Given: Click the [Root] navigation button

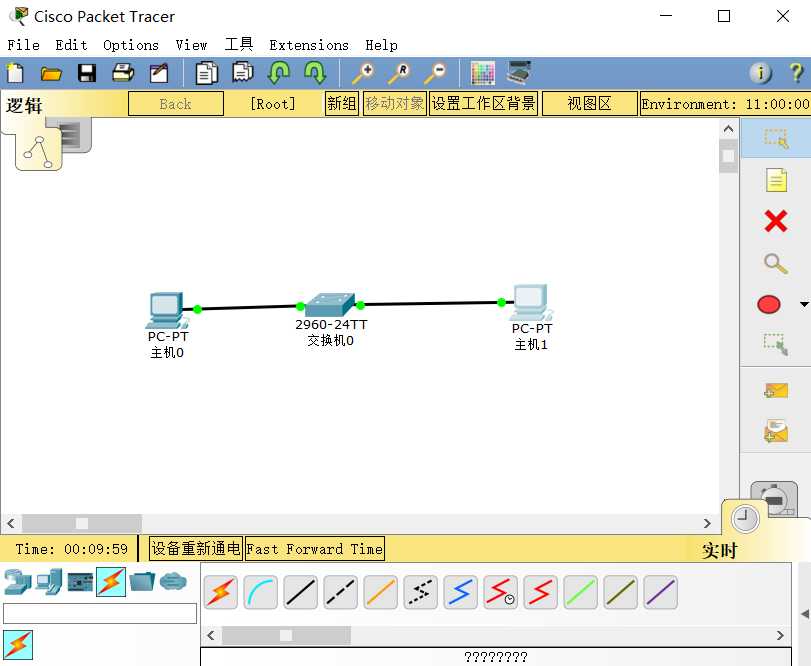Looking at the screenshot, I should 273,104.
